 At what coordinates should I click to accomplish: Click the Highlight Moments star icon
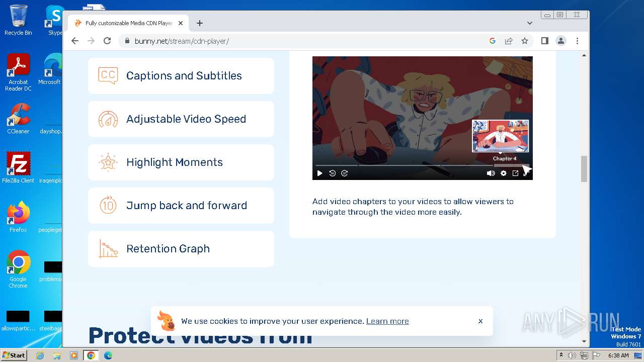pos(108,162)
